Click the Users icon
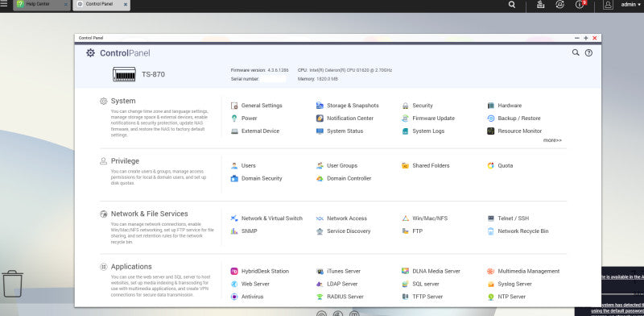This screenshot has height=316, width=644. pyautogui.click(x=234, y=166)
